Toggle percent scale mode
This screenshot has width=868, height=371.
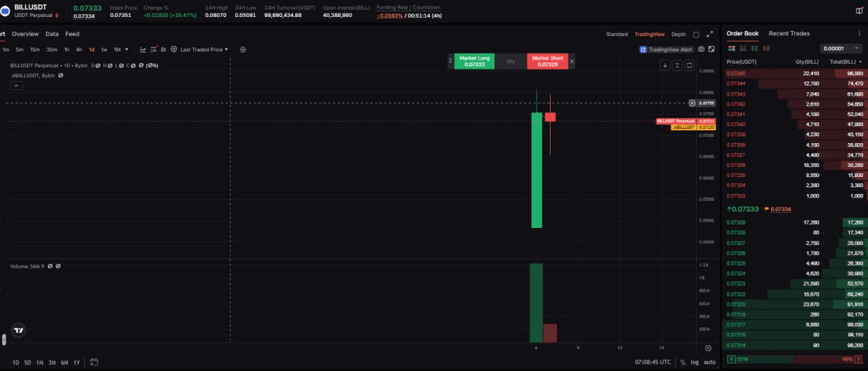point(683,362)
